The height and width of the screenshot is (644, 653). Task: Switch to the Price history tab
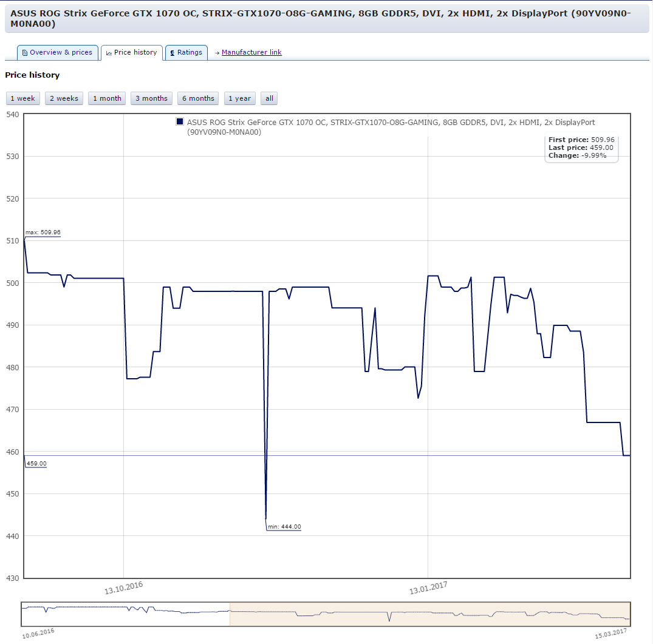click(x=132, y=52)
